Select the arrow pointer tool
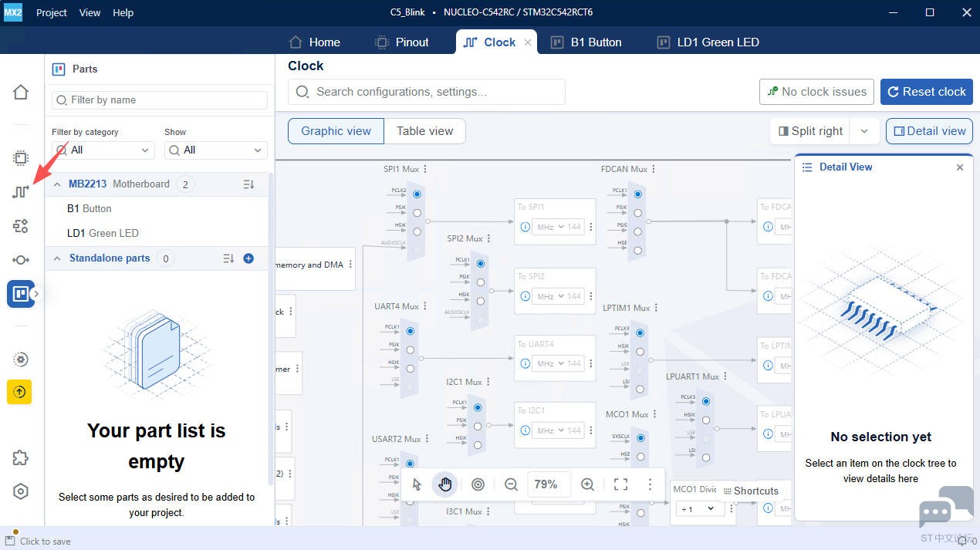The image size is (980, 550). click(x=417, y=484)
